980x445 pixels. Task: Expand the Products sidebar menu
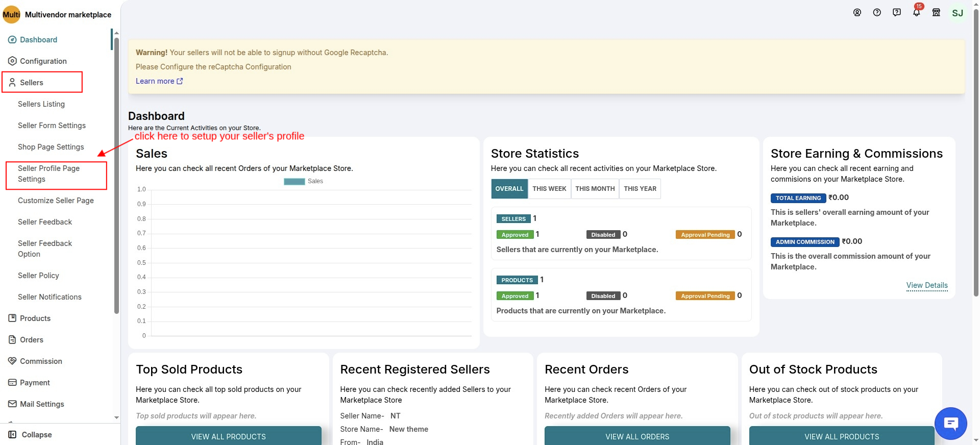35,318
